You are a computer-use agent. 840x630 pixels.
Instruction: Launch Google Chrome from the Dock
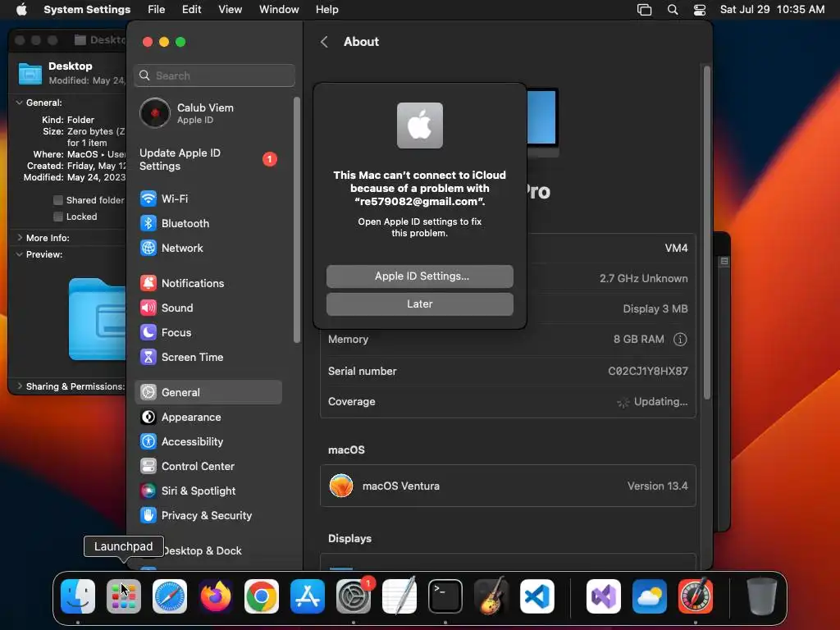(262, 596)
